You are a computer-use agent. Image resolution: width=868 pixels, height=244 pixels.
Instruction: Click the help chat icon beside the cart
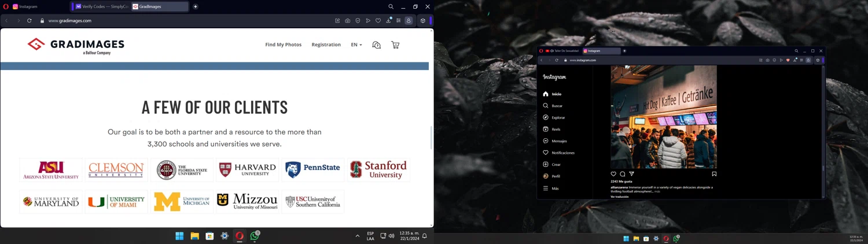pos(377,45)
